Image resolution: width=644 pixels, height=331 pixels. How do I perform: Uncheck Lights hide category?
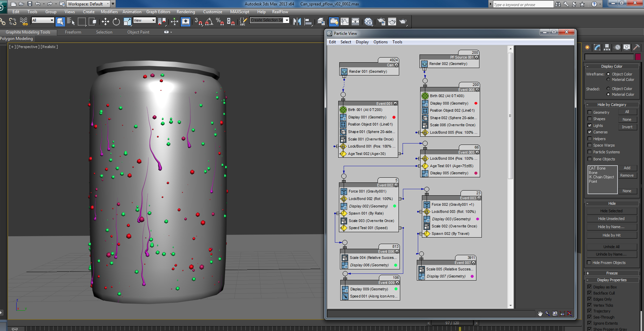pos(589,126)
